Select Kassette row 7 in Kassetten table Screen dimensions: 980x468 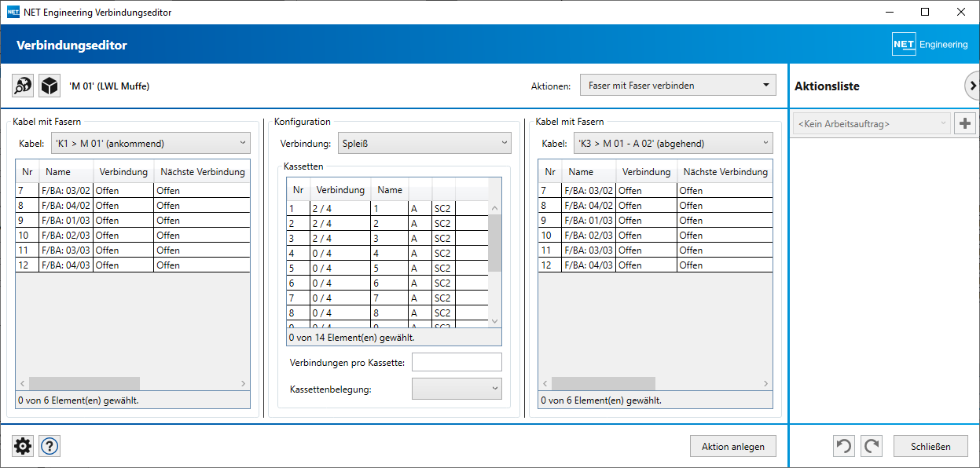(x=387, y=298)
